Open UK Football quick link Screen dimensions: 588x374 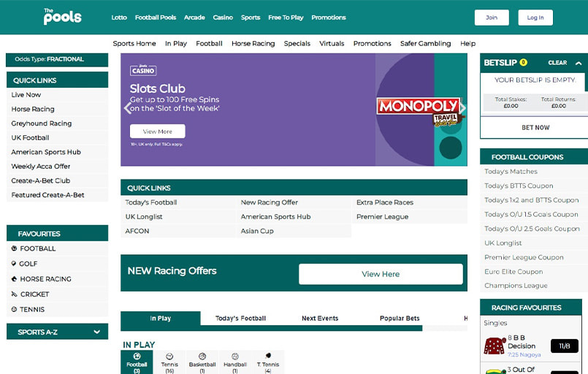coord(58,137)
